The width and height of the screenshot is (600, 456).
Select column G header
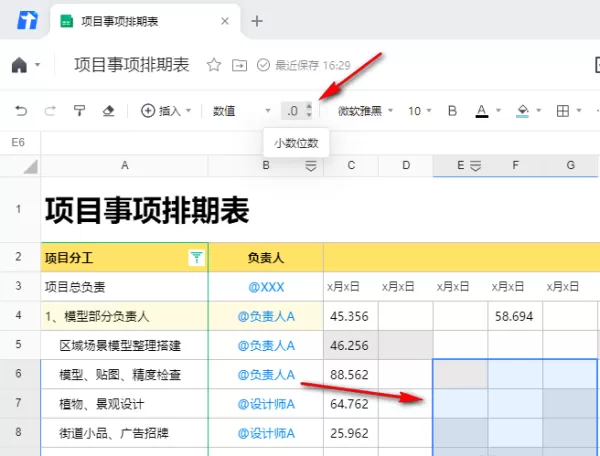pyautogui.click(x=570, y=165)
